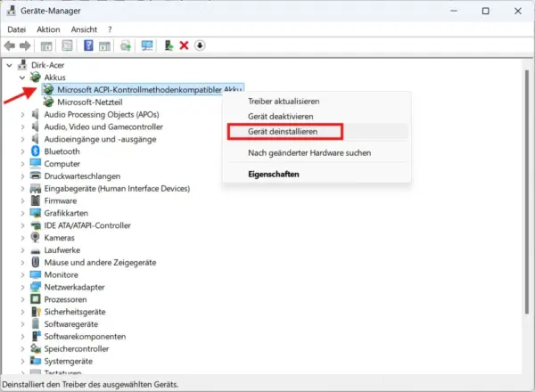Screen dimensions: 535x392
Task: Expand Audio Processing Objects (APOs) chevron
Action: click(22, 115)
